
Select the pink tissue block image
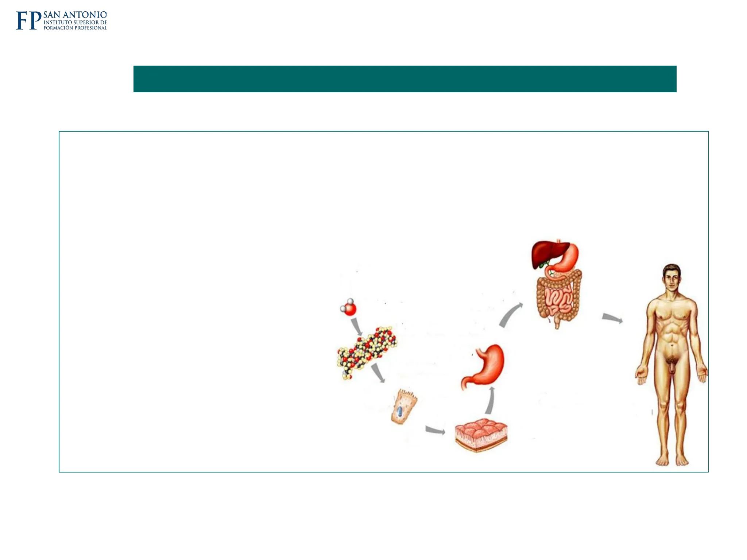(x=481, y=435)
